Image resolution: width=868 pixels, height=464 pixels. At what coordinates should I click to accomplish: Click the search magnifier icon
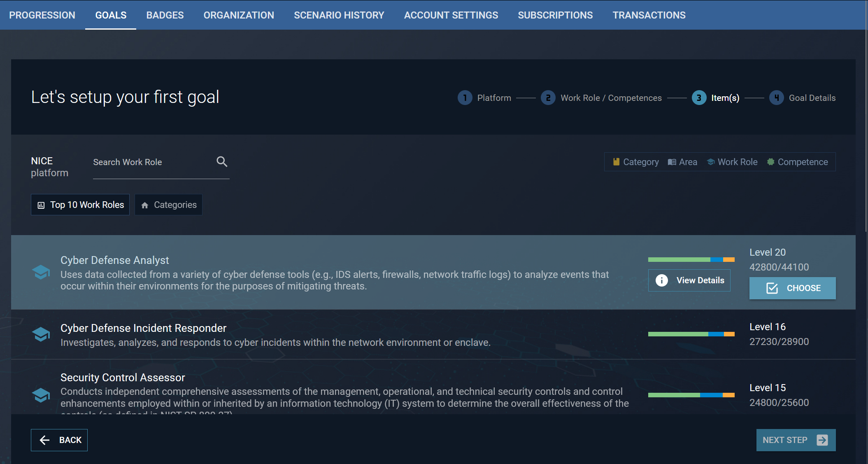tap(222, 161)
